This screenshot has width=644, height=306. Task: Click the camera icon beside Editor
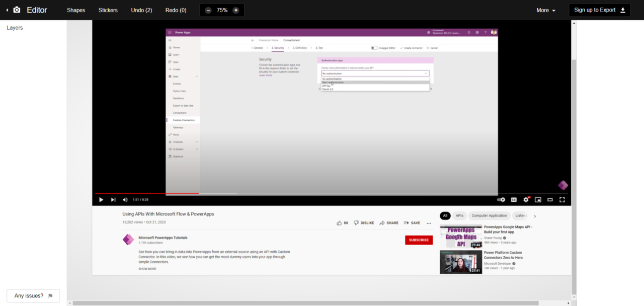click(x=17, y=10)
